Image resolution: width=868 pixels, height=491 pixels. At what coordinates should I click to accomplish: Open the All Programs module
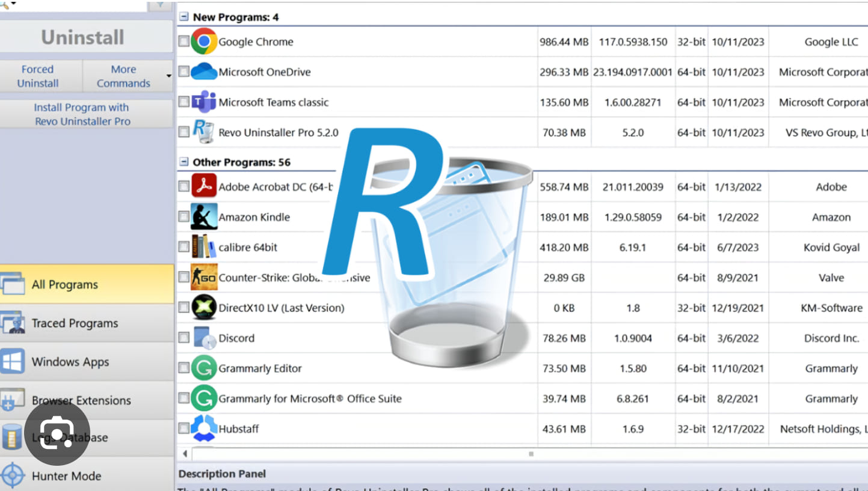[87, 284]
